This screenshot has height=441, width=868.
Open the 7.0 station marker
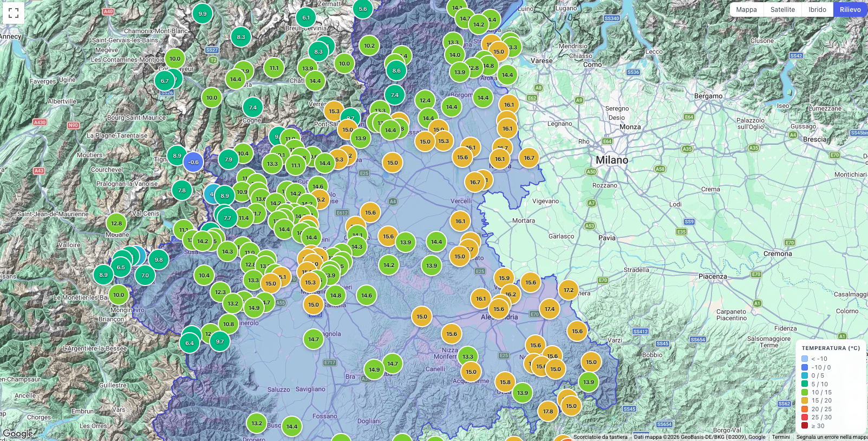click(x=145, y=276)
